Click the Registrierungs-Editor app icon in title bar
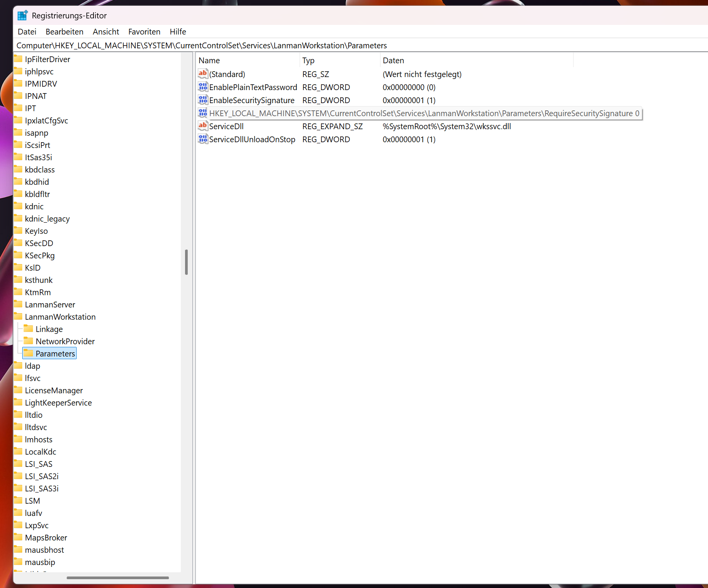Image resolution: width=708 pixels, height=588 pixels. pyautogui.click(x=23, y=15)
